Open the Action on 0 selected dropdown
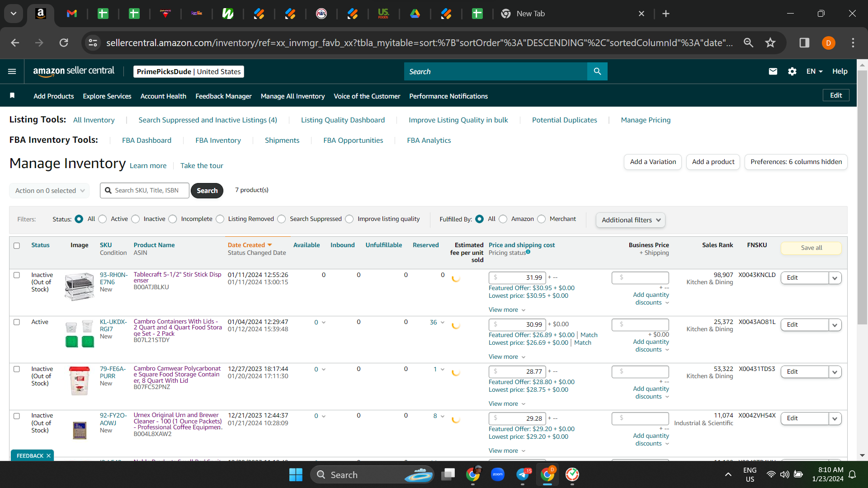This screenshot has width=868, height=488. click(49, 191)
